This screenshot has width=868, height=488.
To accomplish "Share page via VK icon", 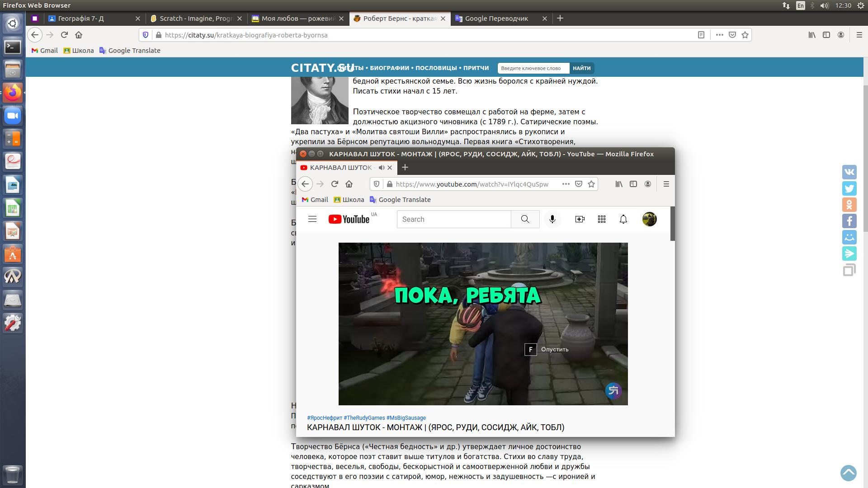I will [x=849, y=172].
